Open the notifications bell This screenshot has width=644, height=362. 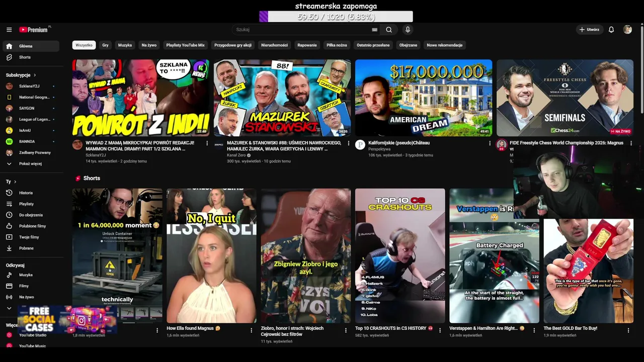(x=611, y=30)
